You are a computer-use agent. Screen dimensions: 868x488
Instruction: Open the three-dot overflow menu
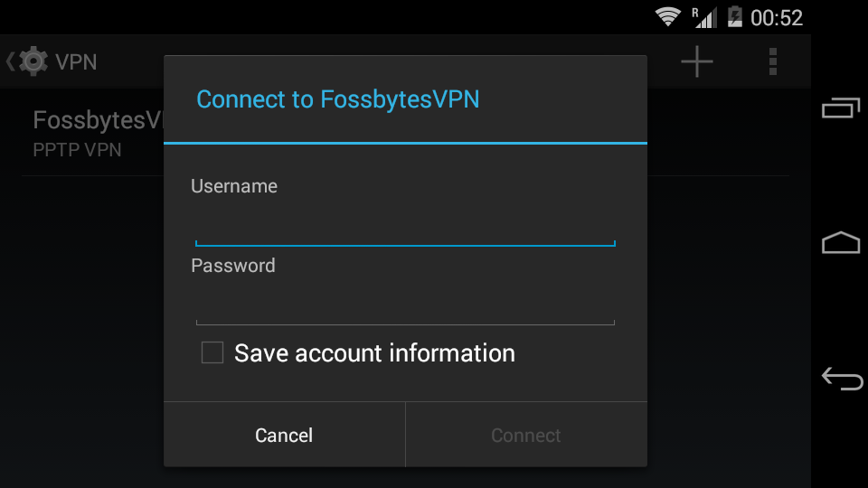[772, 61]
